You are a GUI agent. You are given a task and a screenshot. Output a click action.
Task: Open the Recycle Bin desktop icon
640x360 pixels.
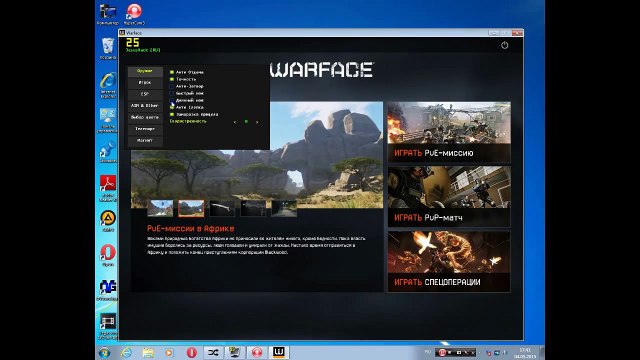(x=108, y=48)
